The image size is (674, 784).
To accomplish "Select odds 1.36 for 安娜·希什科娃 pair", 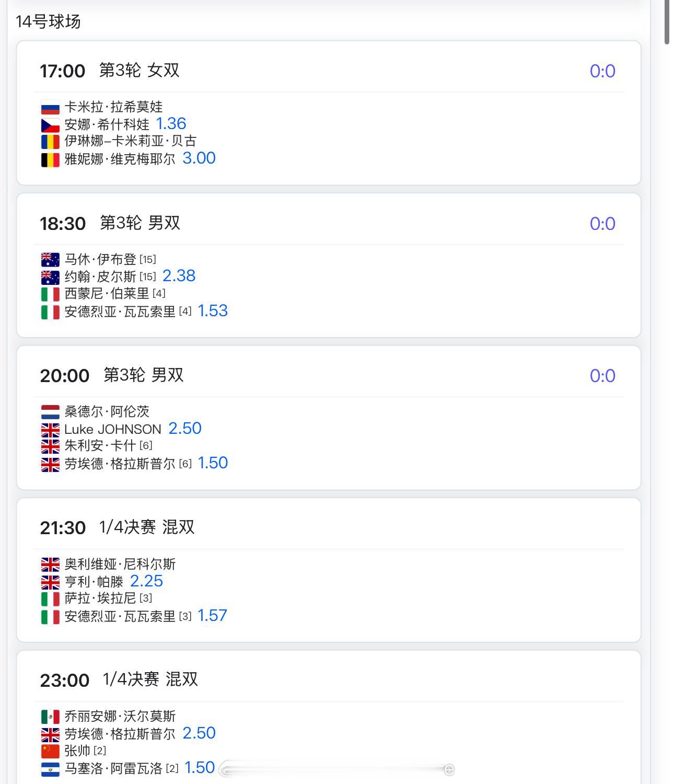I will 171,124.
